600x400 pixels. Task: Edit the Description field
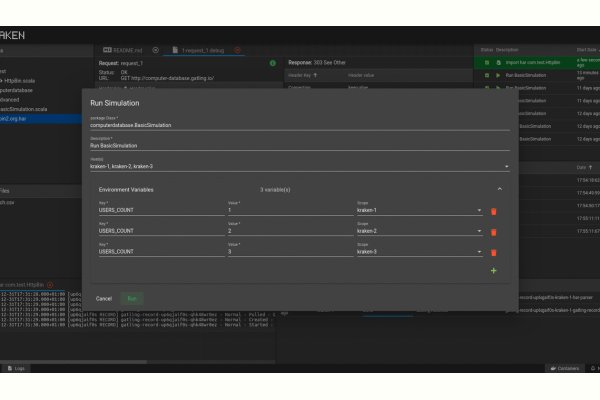(300, 146)
